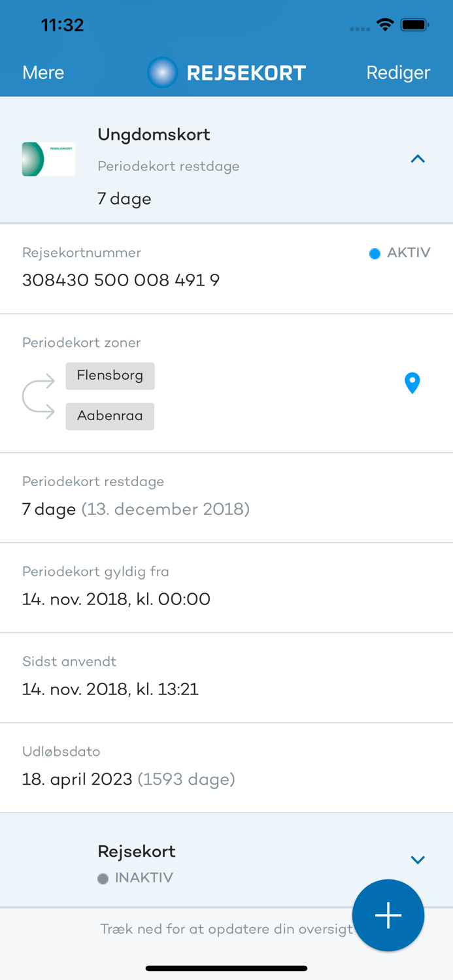Tap the Rediger button
Viewport: 453px width, 980px height.
[397, 73]
